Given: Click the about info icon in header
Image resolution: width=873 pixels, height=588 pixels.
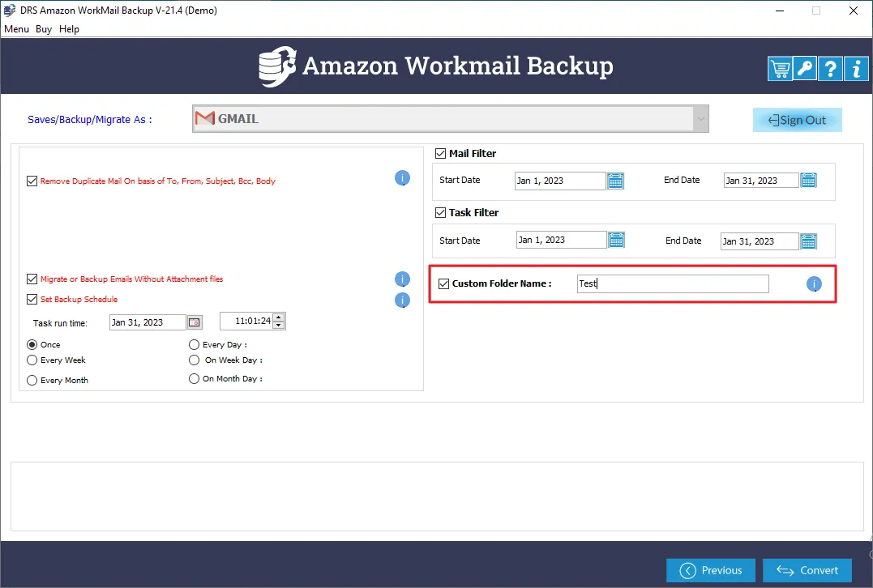Looking at the screenshot, I should pyautogui.click(x=856, y=69).
